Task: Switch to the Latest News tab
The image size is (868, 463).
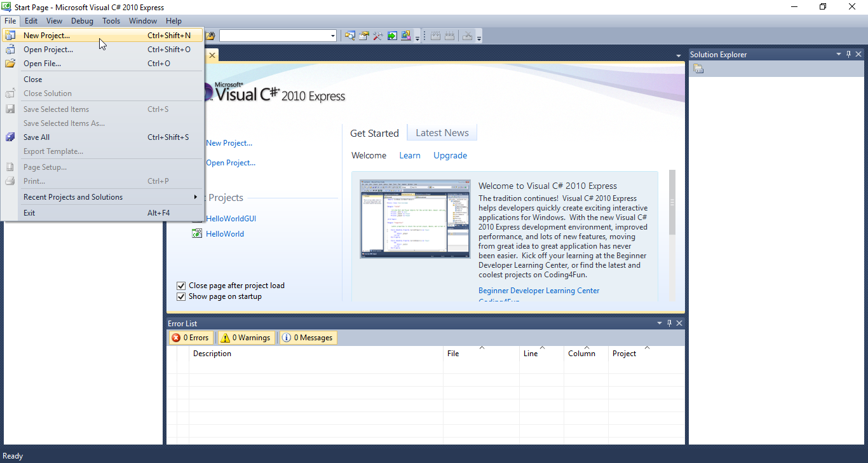Action: 442,133
